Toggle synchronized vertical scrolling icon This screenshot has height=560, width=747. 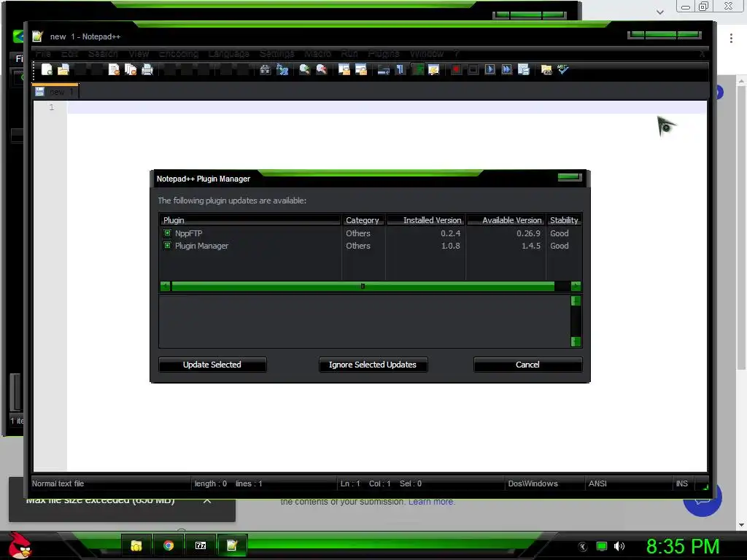344,69
